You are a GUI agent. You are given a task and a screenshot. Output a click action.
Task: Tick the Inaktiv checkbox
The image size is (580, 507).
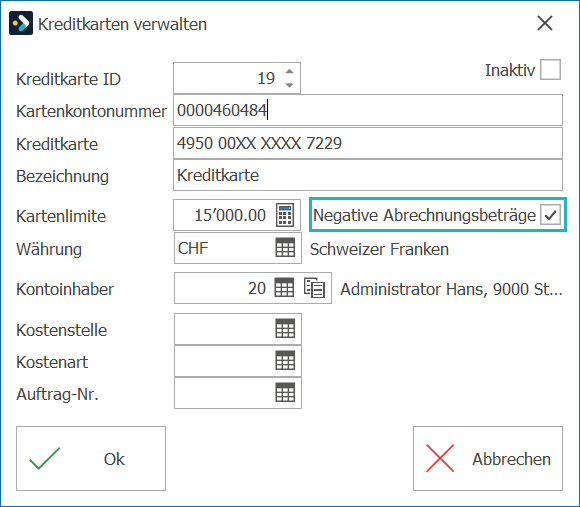[x=550, y=70]
